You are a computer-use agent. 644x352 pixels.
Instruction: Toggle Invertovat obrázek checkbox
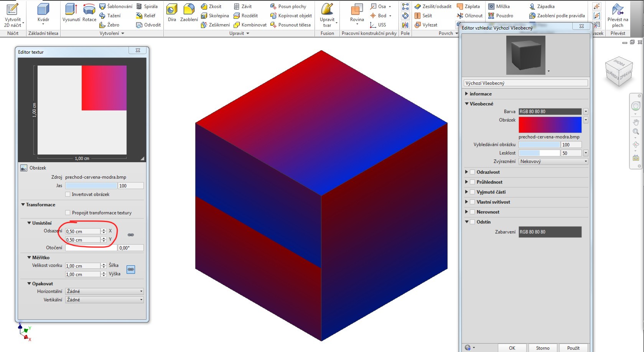pyautogui.click(x=68, y=194)
